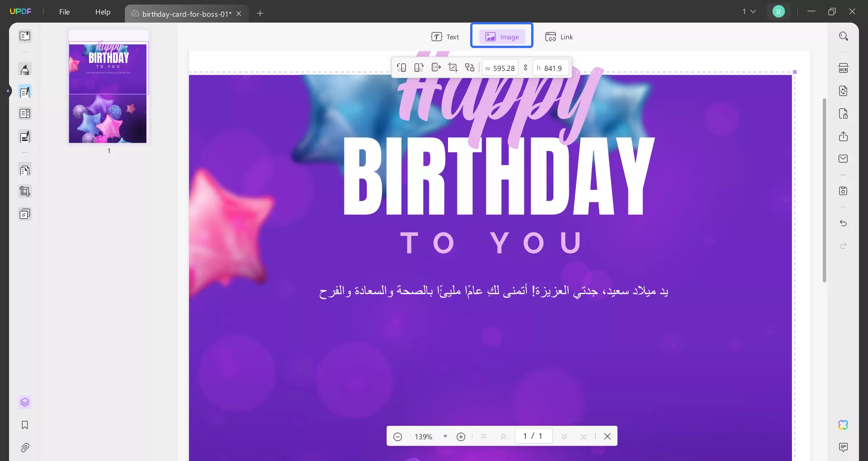The width and height of the screenshot is (868, 461).
Task: Open a new tab with the plus button
Action: (260, 14)
